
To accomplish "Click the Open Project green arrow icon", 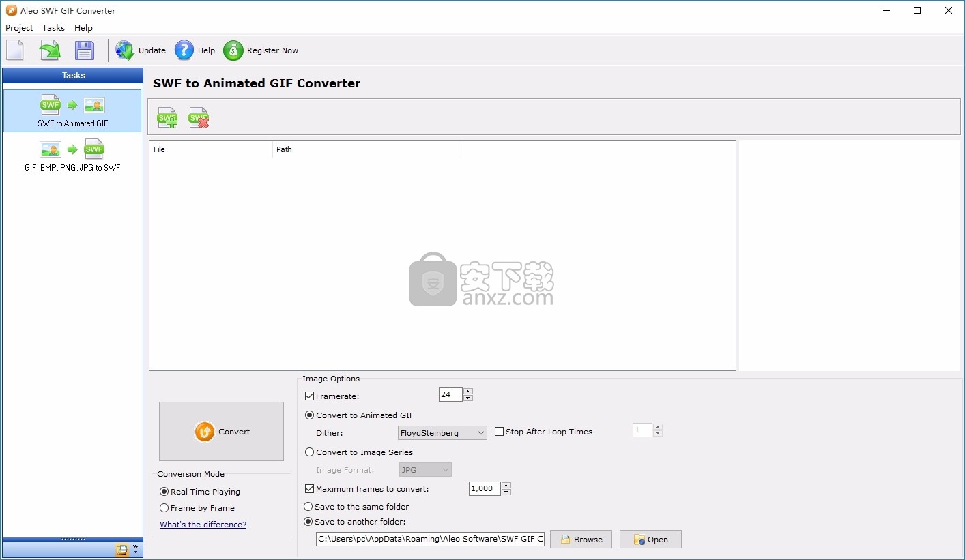I will point(50,50).
